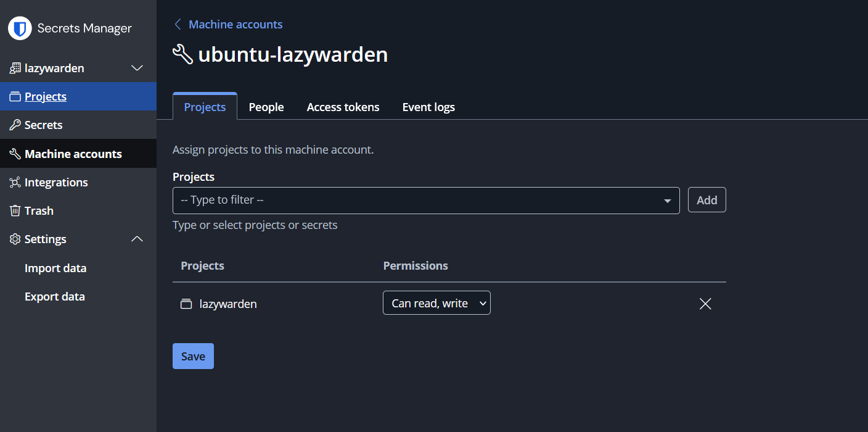Viewport: 868px width, 432px height.
Task: Switch to the Event logs tab
Action: pyautogui.click(x=428, y=107)
